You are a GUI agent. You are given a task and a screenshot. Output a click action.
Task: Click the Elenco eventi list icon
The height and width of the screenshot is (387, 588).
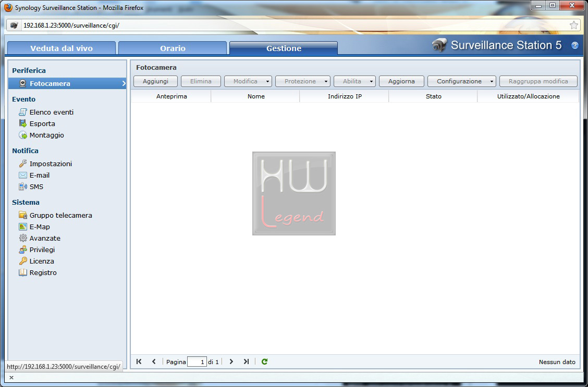tap(23, 112)
